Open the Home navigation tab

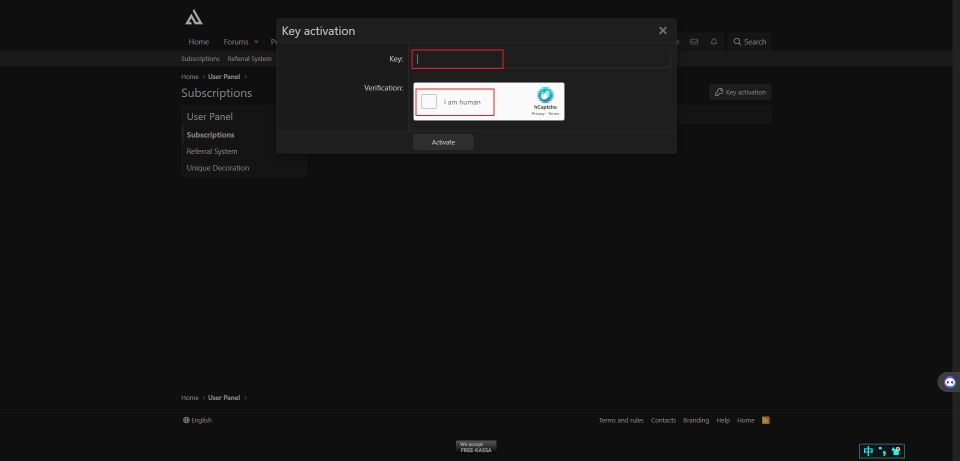pos(199,42)
